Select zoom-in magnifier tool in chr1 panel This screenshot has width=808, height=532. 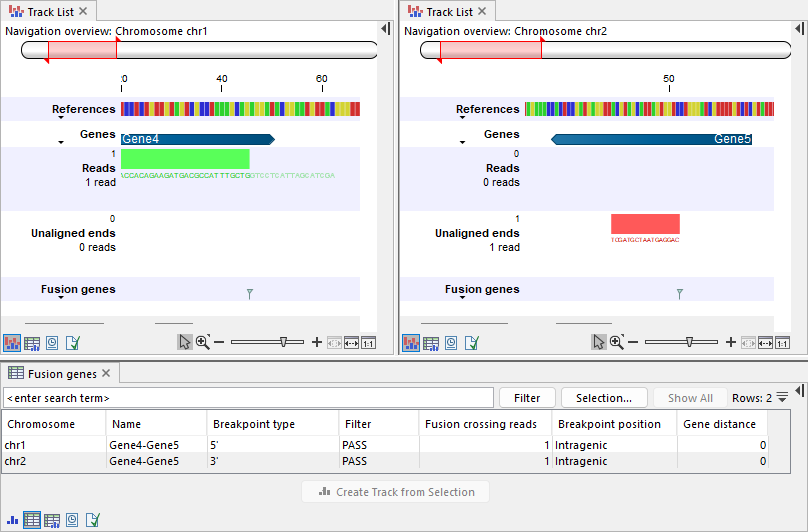(x=203, y=342)
